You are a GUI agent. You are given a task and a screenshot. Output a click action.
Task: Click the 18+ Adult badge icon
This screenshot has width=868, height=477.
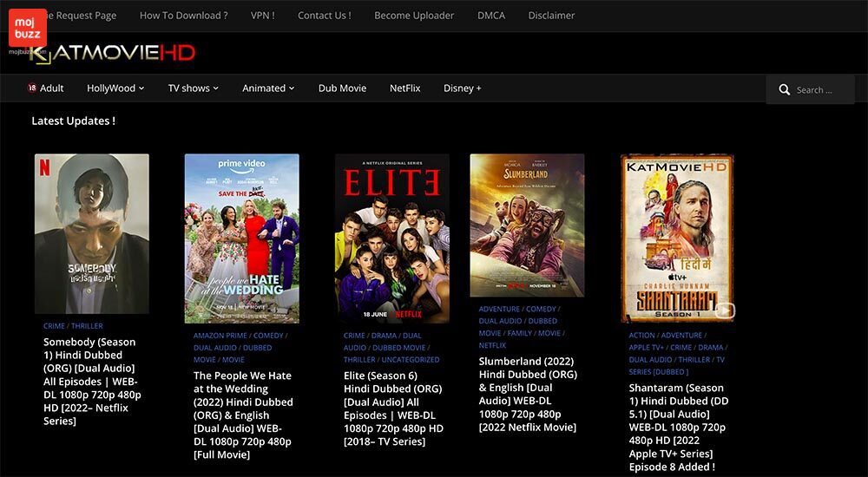pyautogui.click(x=32, y=88)
